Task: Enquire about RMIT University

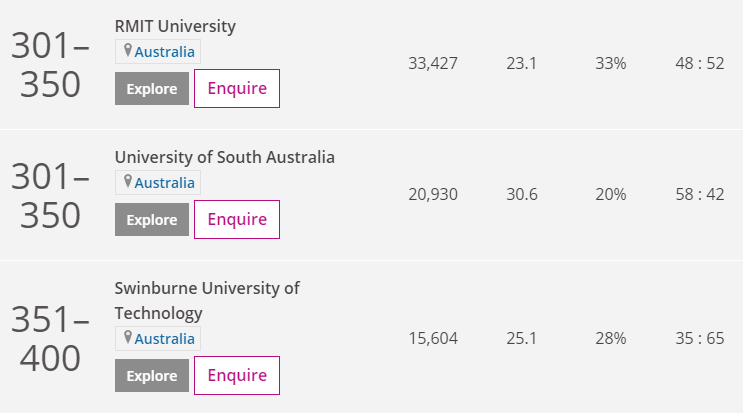Action: click(x=237, y=89)
